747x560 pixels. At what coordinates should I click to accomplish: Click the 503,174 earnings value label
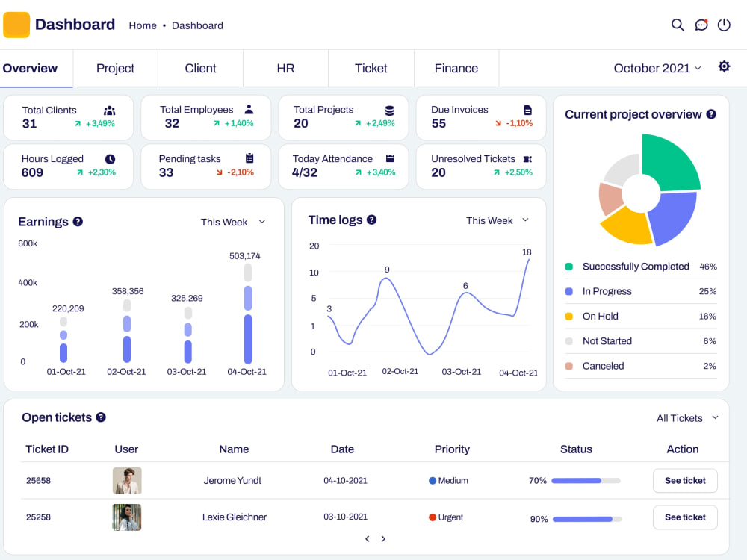tap(245, 256)
